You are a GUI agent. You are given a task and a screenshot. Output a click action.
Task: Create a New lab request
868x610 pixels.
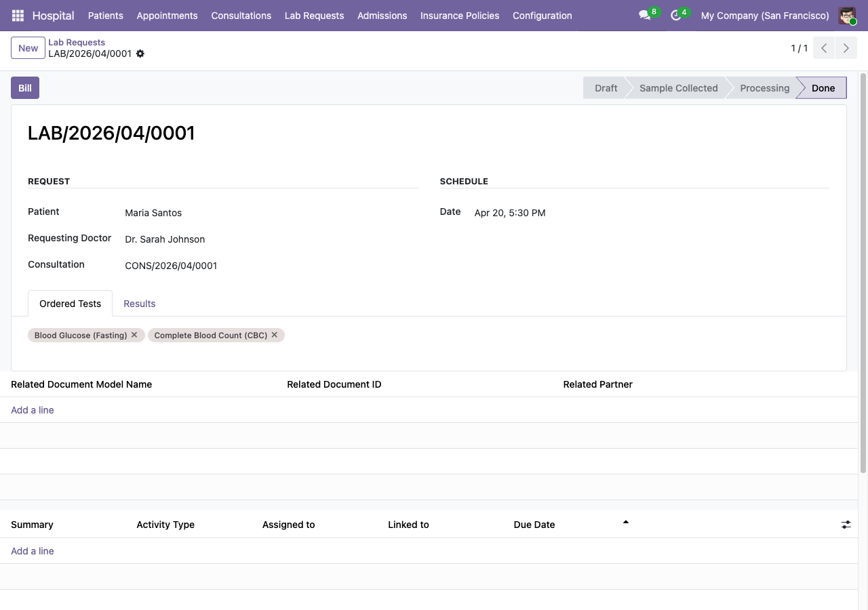pos(28,48)
